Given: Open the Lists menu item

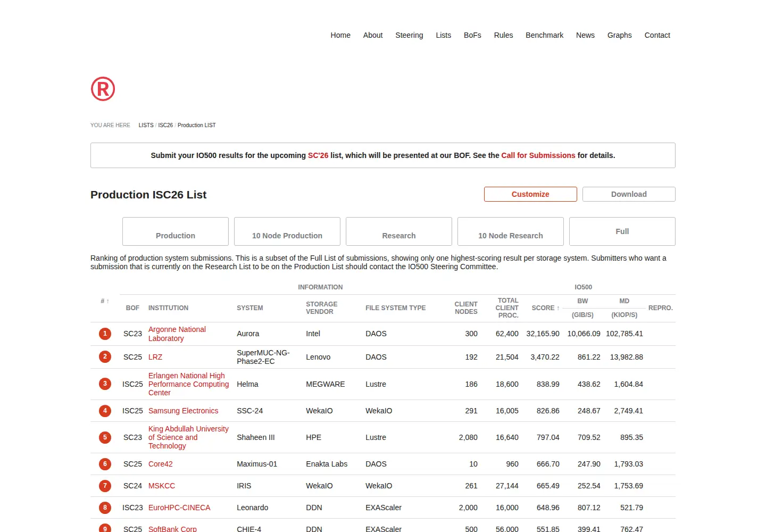Looking at the screenshot, I should [443, 35].
